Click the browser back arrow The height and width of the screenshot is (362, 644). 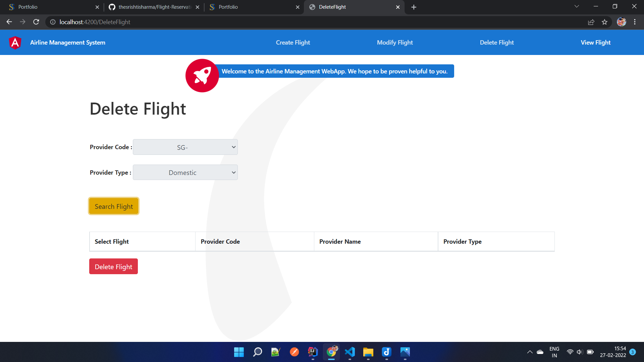point(9,22)
